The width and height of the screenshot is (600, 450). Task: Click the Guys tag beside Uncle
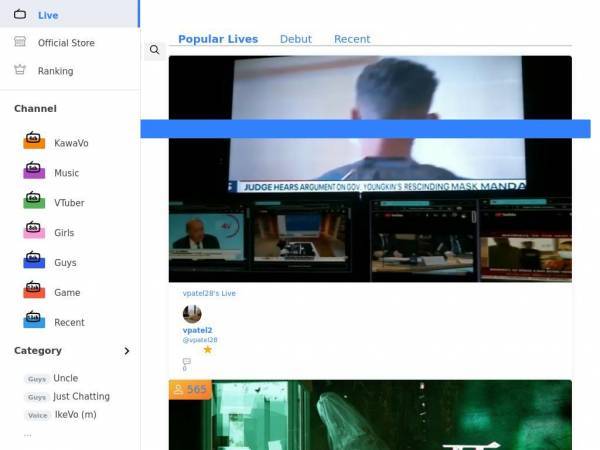pos(37,379)
